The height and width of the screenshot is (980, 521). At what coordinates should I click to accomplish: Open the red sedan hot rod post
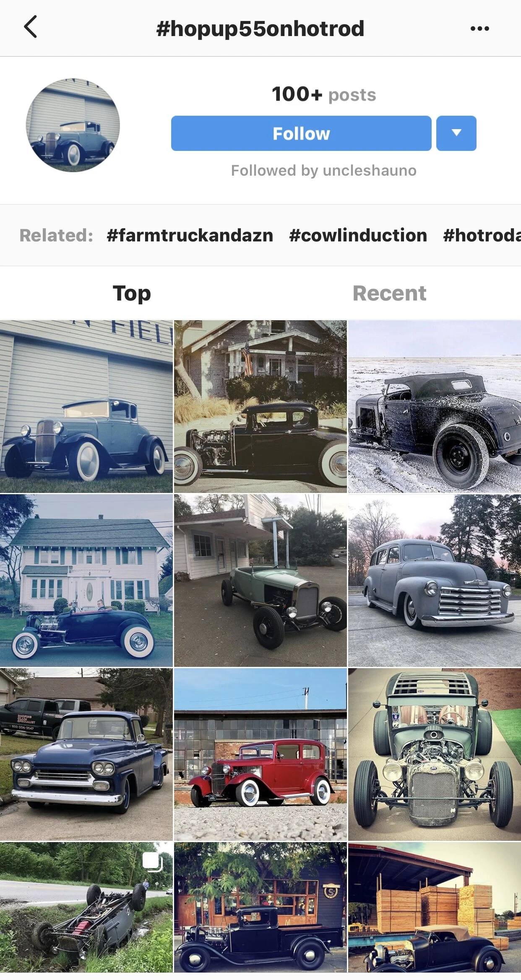coord(260,754)
